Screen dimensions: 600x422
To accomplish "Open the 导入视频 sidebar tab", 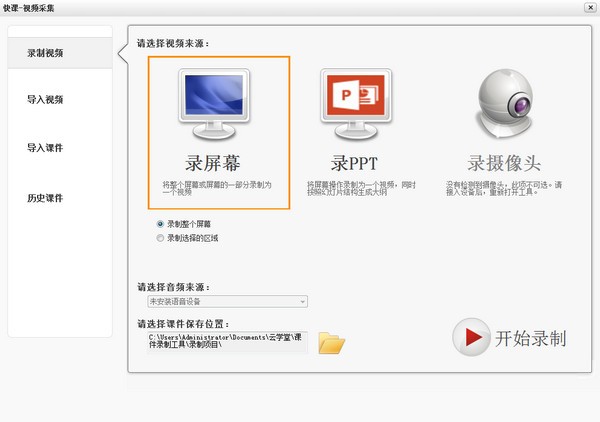I will 46,99.
